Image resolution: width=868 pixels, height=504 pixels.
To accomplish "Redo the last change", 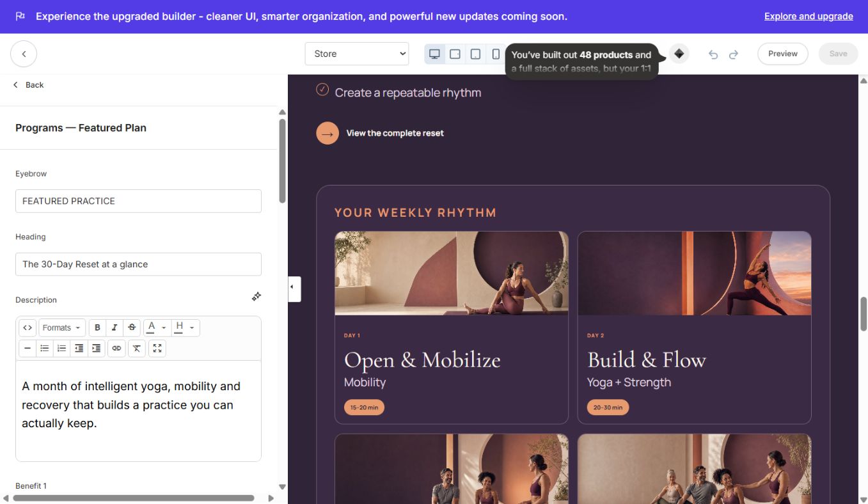I will (734, 54).
